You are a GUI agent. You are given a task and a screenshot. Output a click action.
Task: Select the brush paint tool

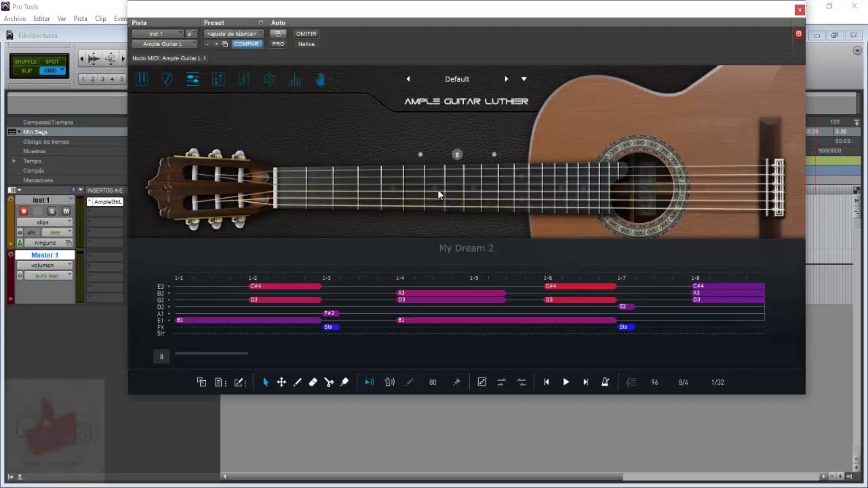pyautogui.click(x=344, y=382)
